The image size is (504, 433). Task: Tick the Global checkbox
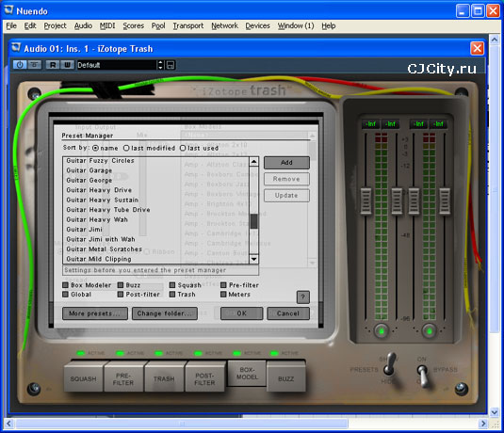(x=65, y=295)
